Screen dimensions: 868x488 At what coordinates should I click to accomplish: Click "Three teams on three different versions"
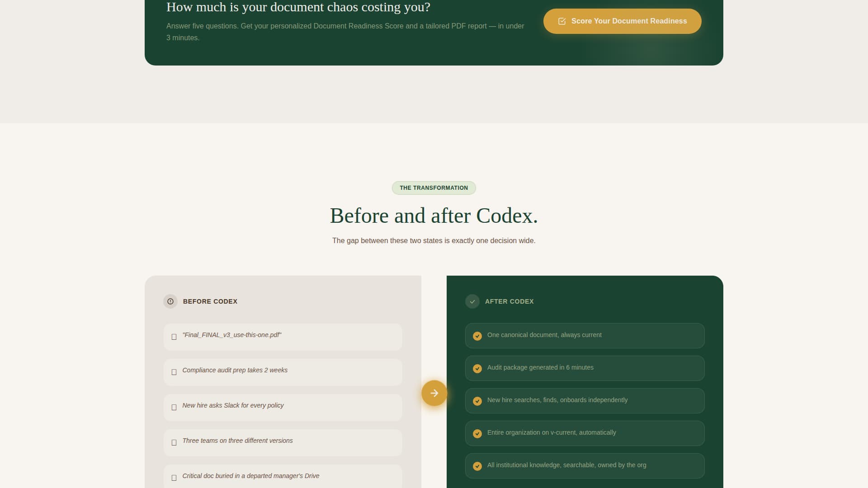tap(237, 441)
